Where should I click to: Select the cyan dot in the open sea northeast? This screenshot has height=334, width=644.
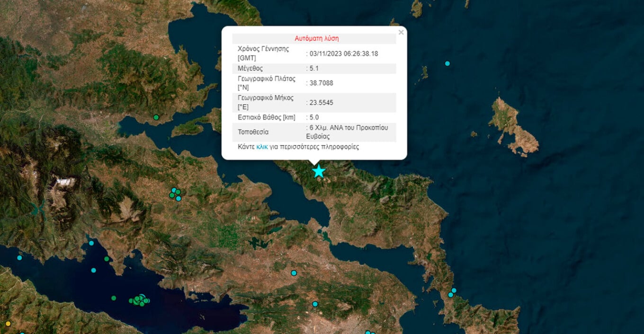[x=447, y=63]
